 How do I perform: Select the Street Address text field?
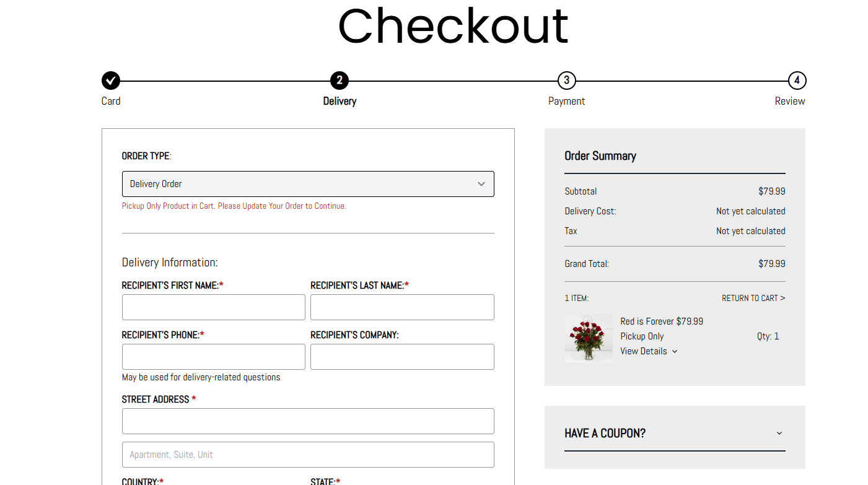(308, 421)
